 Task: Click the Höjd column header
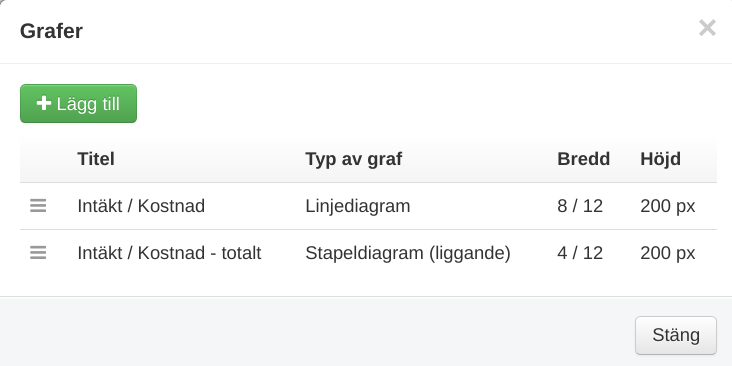point(660,159)
